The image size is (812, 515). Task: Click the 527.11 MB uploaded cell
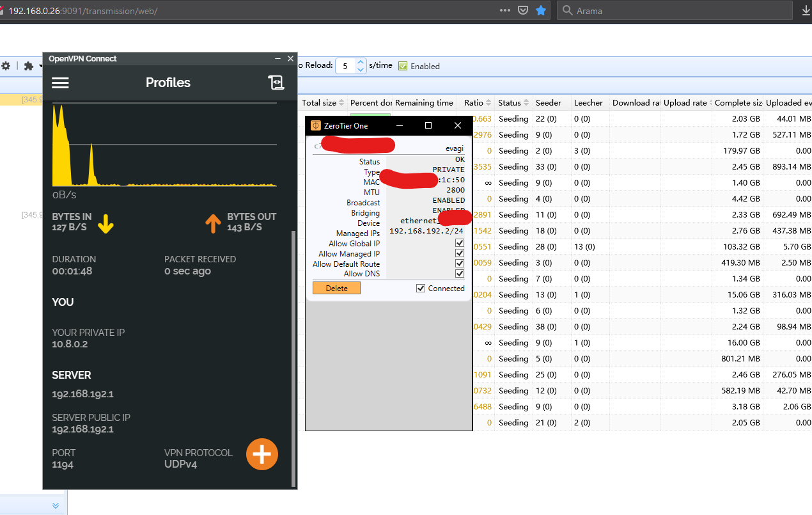tap(792, 135)
